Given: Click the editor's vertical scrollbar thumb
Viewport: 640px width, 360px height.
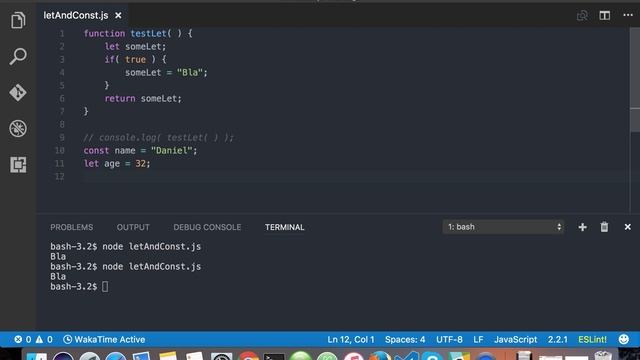Looking at the screenshot, I should 635,80.
